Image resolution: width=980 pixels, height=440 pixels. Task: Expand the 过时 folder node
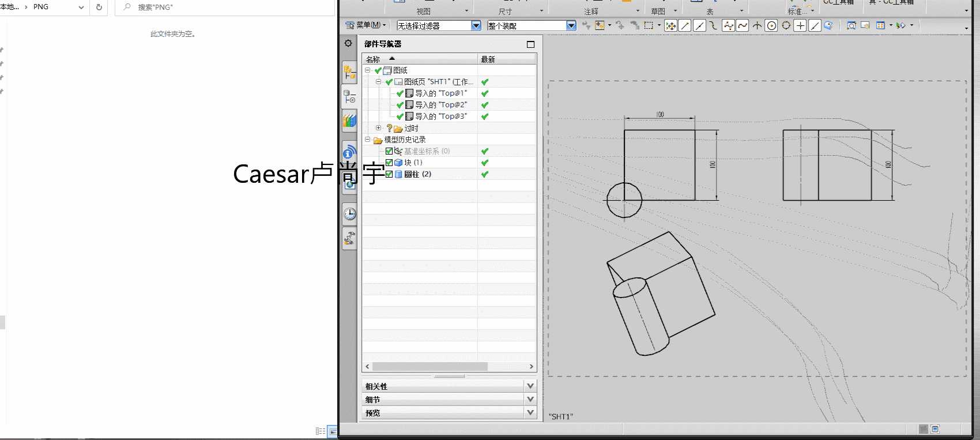pyautogui.click(x=378, y=128)
